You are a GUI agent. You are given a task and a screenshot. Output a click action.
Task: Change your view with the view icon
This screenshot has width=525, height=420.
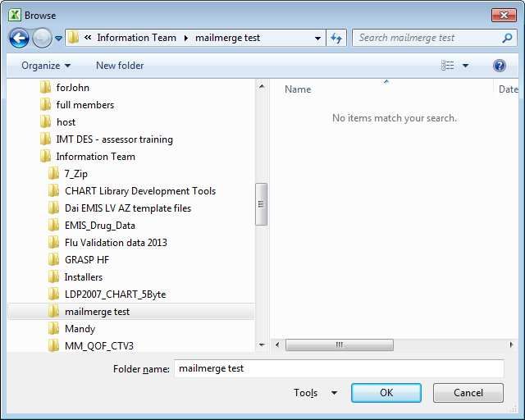pyautogui.click(x=448, y=66)
